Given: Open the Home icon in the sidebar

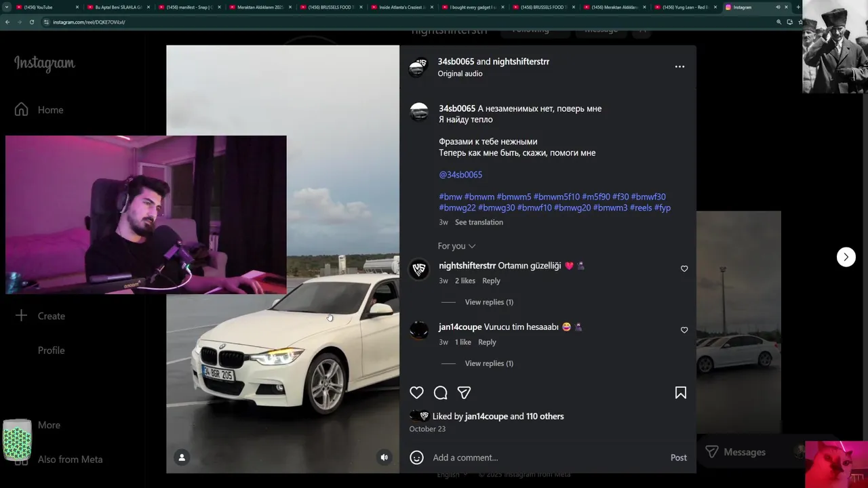Looking at the screenshot, I should pyautogui.click(x=21, y=110).
